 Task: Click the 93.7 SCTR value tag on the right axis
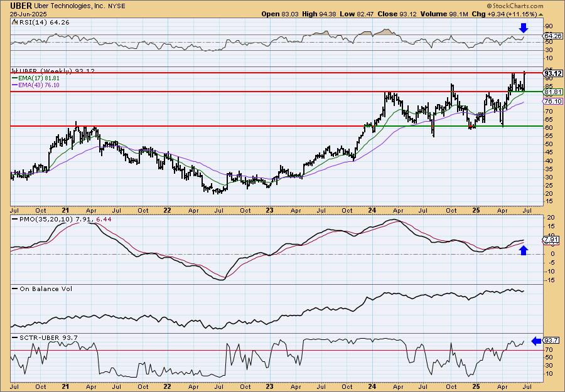[x=551, y=341]
